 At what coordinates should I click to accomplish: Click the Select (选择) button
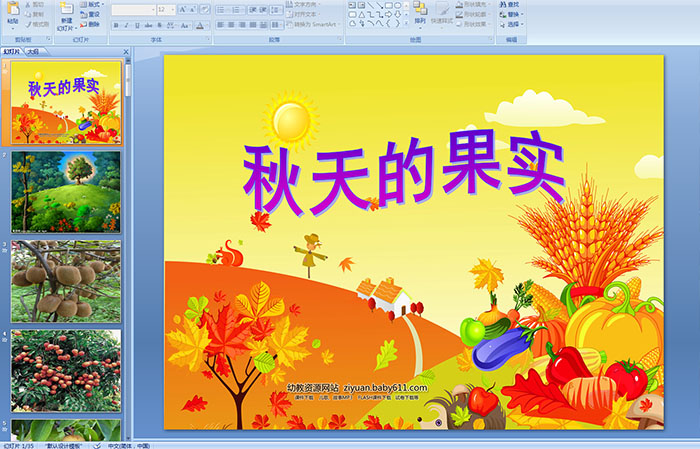(514, 25)
